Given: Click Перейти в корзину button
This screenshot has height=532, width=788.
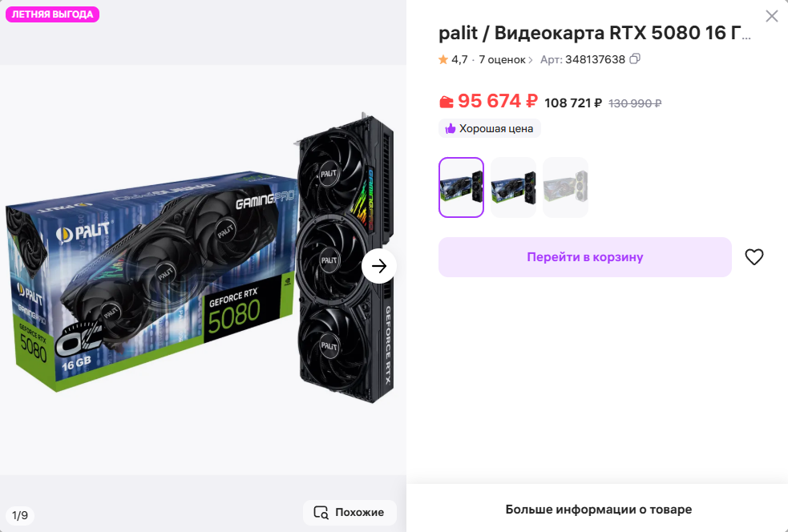Looking at the screenshot, I should (585, 256).
